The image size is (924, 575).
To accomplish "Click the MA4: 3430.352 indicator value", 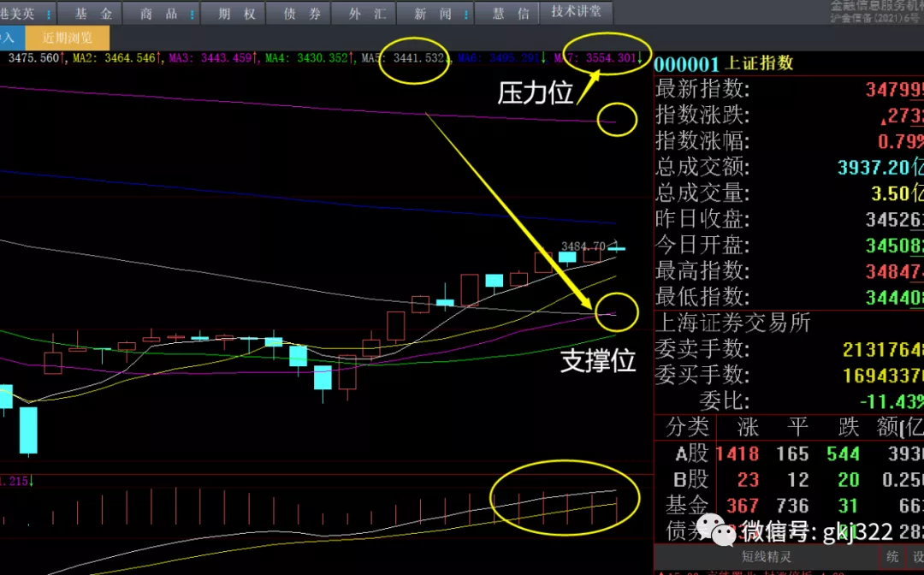I will click(309, 58).
